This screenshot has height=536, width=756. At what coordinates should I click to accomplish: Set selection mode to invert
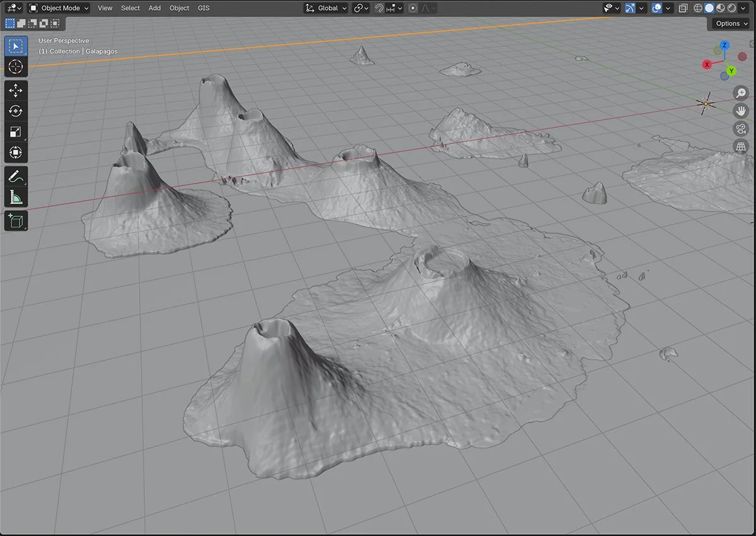click(44, 23)
